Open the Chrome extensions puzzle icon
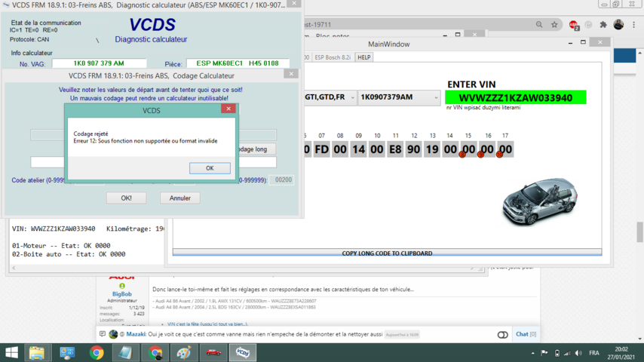The image size is (644, 362). [x=603, y=25]
